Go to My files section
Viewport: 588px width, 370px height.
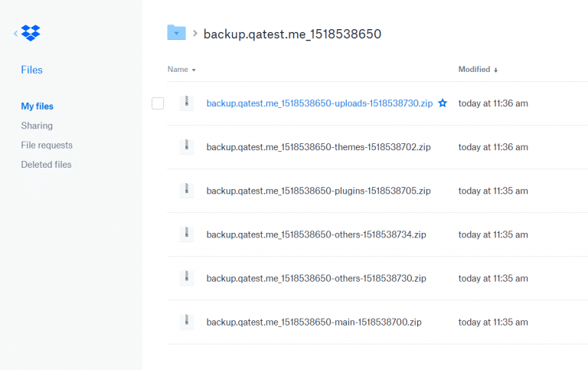[37, 106]
